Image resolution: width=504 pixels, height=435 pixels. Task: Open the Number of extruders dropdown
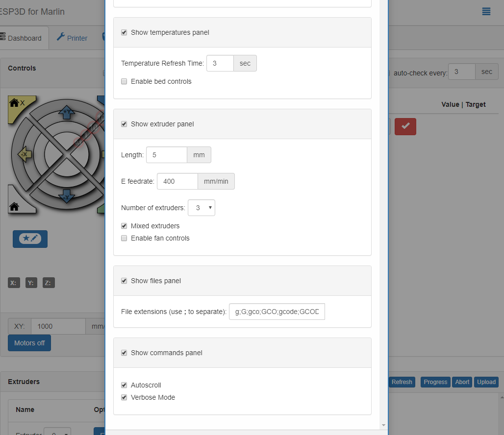[x=201, y=208]
